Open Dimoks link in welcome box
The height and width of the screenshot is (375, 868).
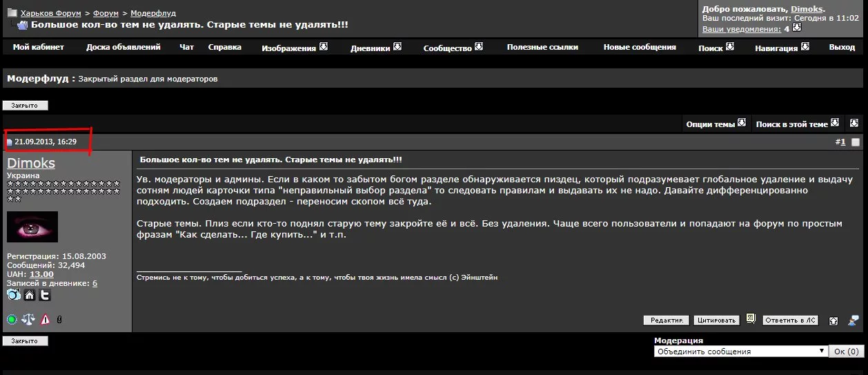pos(807,9)
